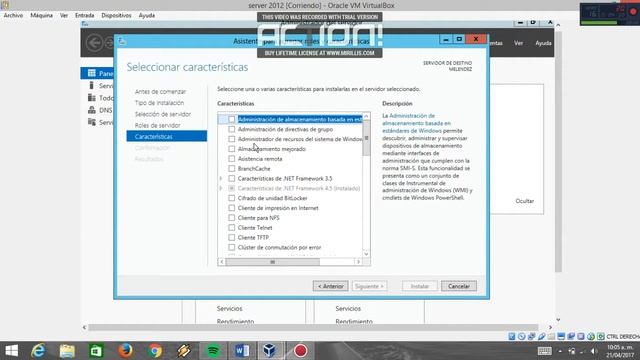
Task: Open Spotify from the taskbar
Action: (213, 351)
